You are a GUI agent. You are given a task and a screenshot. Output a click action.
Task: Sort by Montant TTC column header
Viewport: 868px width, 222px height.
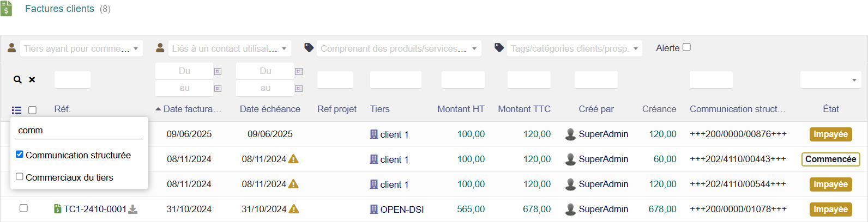coord(524,109)
